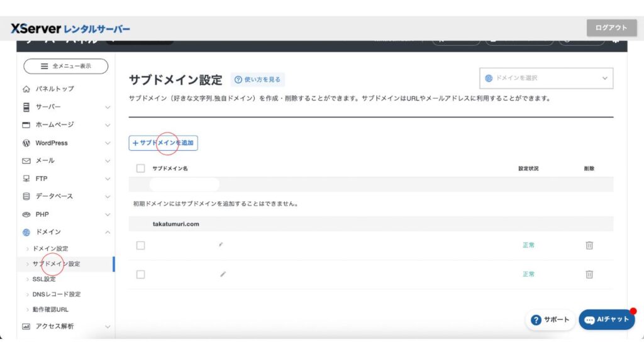Check the first subdomain row checkbox
The height and width of the screenshot is (362, 644).
(140, 245)
